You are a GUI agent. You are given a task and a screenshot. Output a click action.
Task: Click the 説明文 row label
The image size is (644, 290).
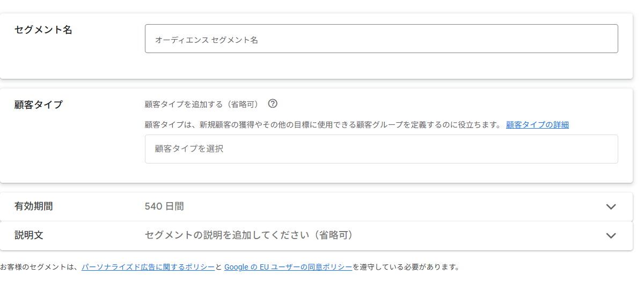point(29,235)
